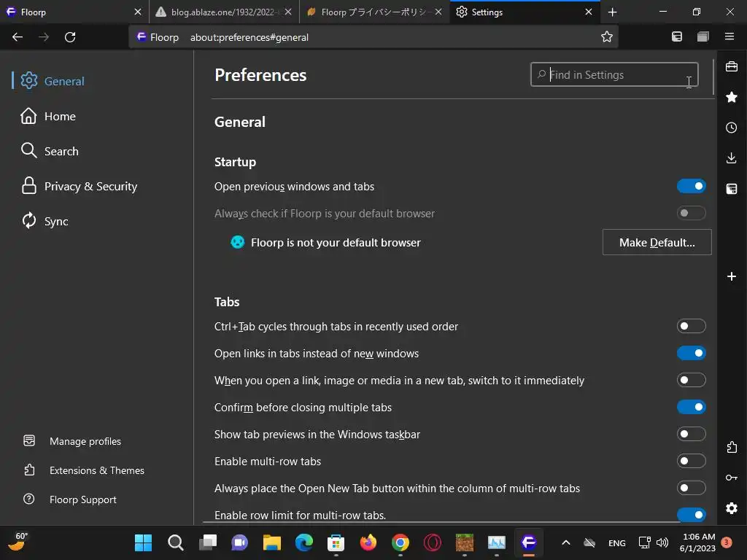Open taskbar search magnifier
747x560 pixels.
175,542
